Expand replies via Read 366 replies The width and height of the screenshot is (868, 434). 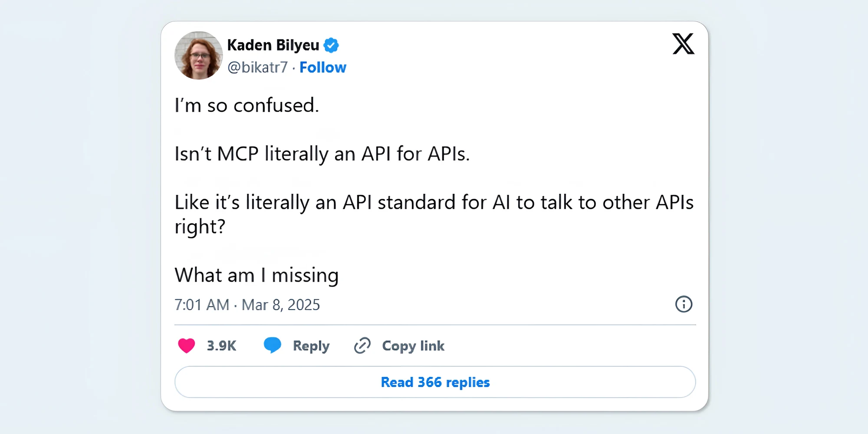click(434, 382)
